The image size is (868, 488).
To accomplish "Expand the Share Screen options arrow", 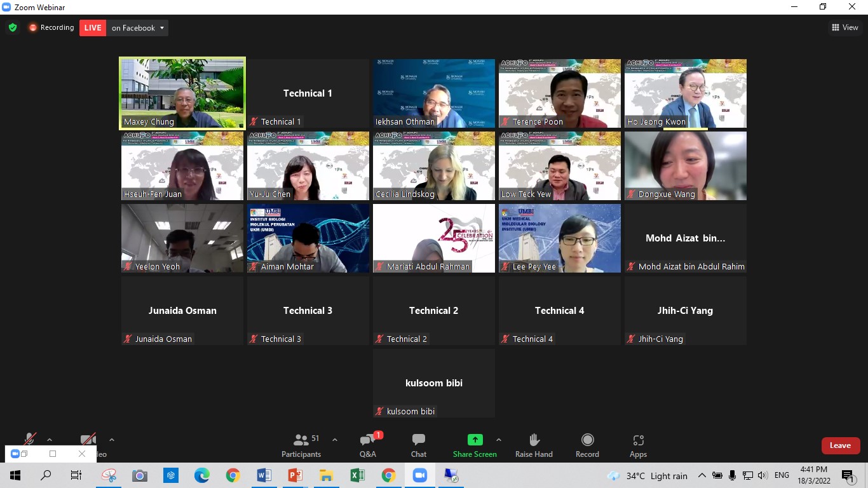I will (499, 440).
